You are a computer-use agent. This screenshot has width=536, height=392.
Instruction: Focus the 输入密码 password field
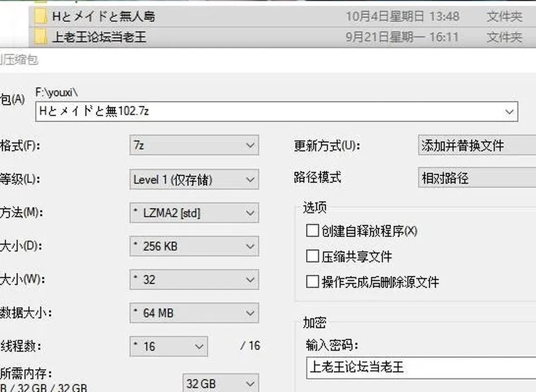pyautogui.click(x=421, y=368)
